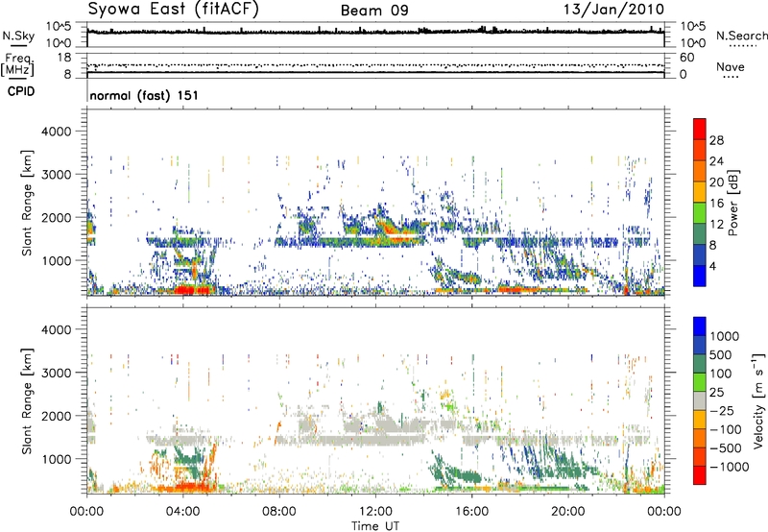This screenshot has width=768, height=532.
Task: Click the '12' label on Power color bar
Action: [x=716, y=225]
